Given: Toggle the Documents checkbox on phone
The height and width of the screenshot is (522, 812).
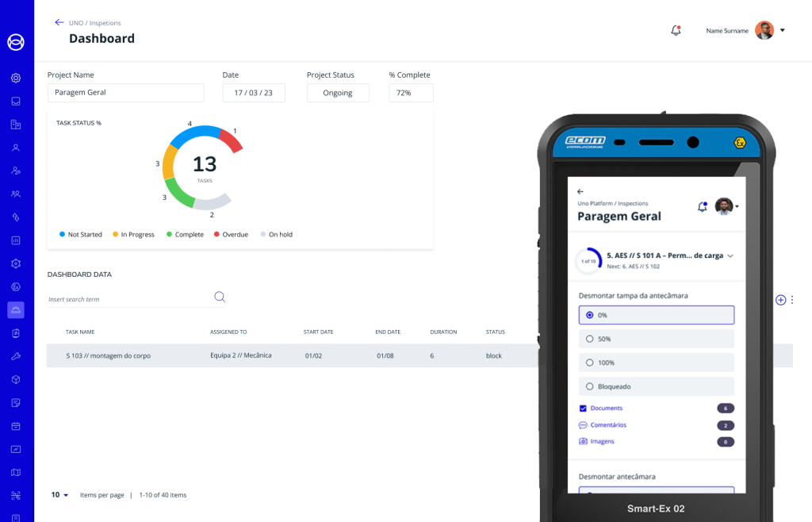Looking at the screenshot, I should 583,409.
